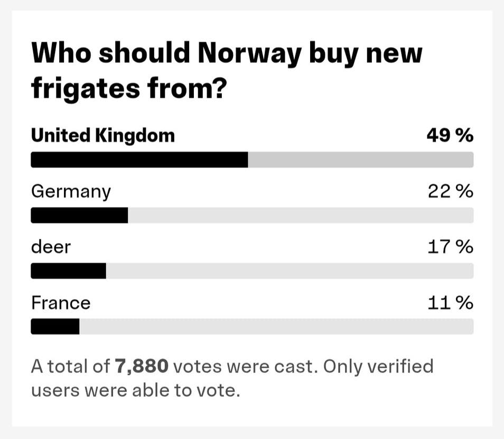Viewport: 504px width, 439px height.
Task: Click the poll question heading about Norway frigates
Action: coord(227,70)
